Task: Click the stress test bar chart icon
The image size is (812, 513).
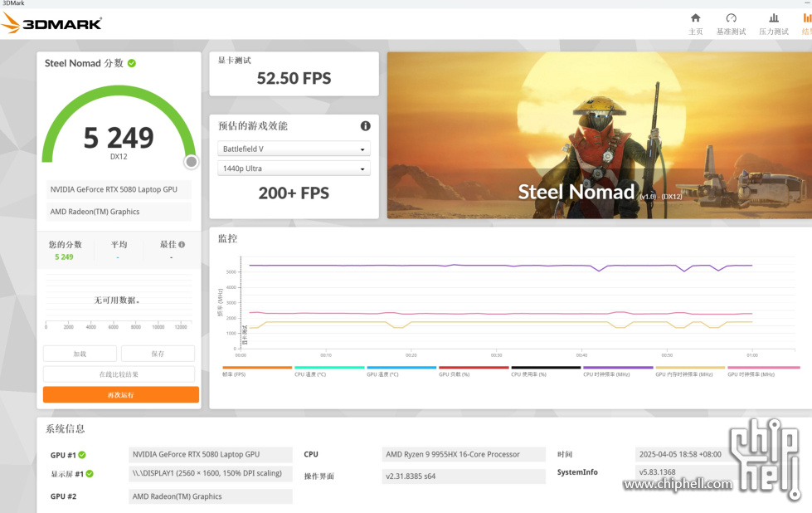Action: tap(774, 17)
